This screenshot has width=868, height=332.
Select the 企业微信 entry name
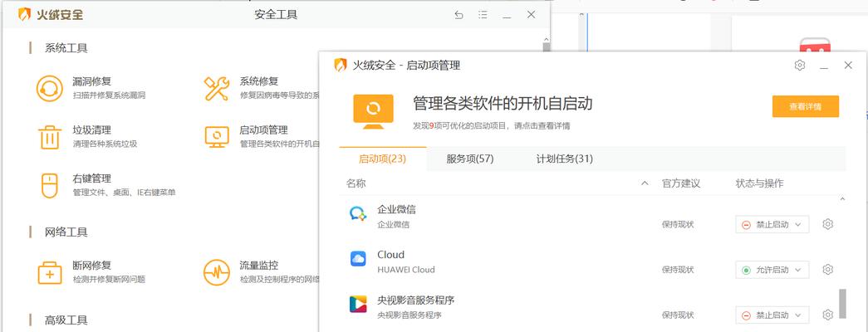tap(396, 210)
